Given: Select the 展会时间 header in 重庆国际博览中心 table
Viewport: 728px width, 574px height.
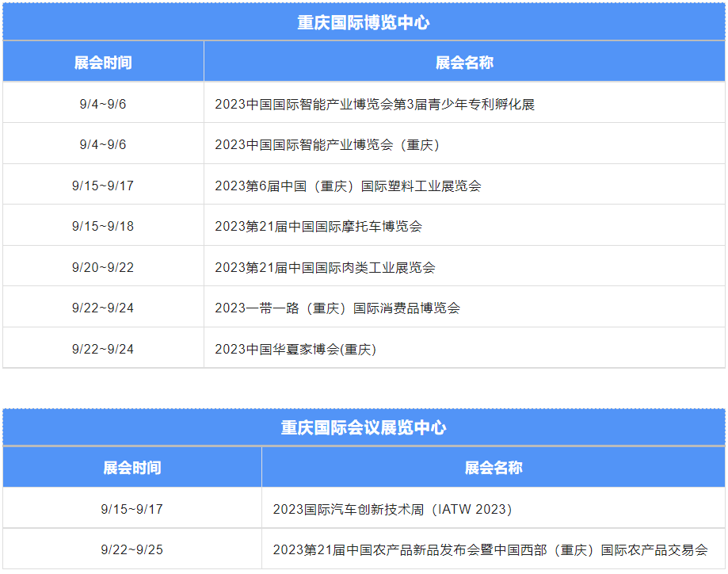Looking at the screenshot, I should coord(103,63).
